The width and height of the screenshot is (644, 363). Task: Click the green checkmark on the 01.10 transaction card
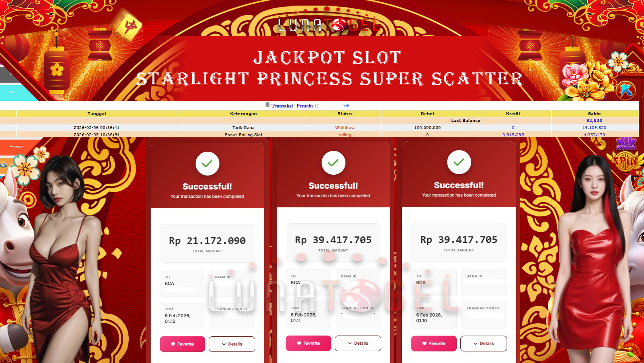[459, 162]
